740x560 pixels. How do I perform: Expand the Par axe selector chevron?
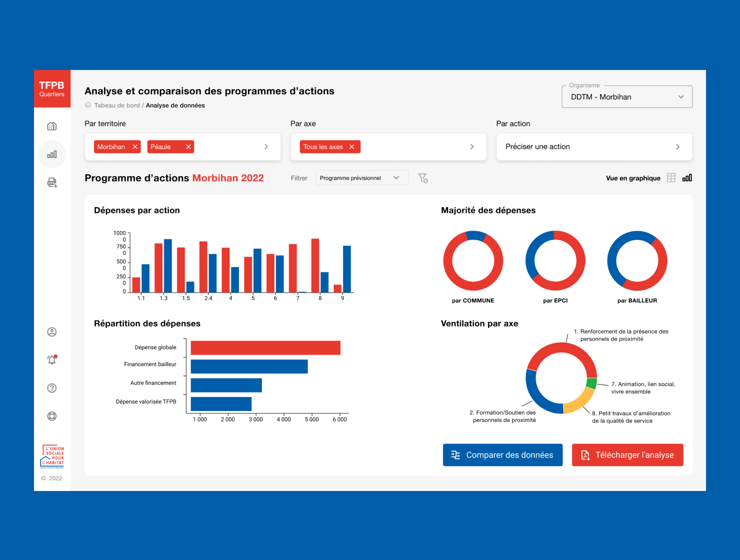click(x=472, y=146)
